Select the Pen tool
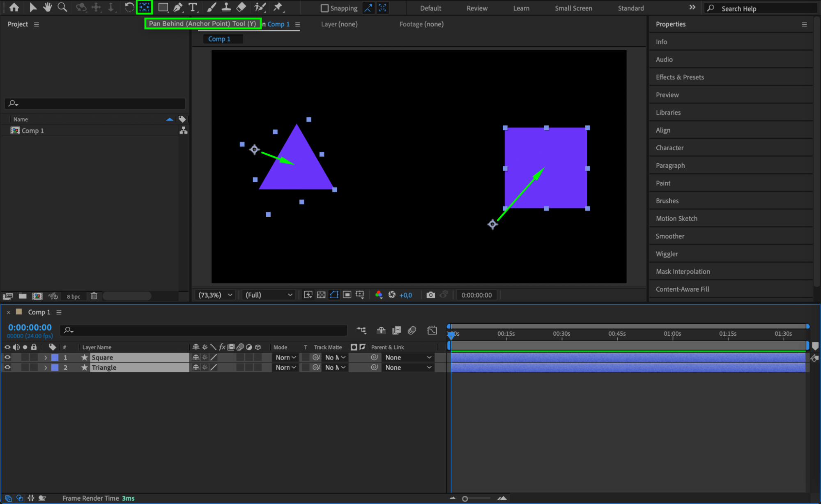The height and width of the screenshot is (504, 821). [178, 7]
